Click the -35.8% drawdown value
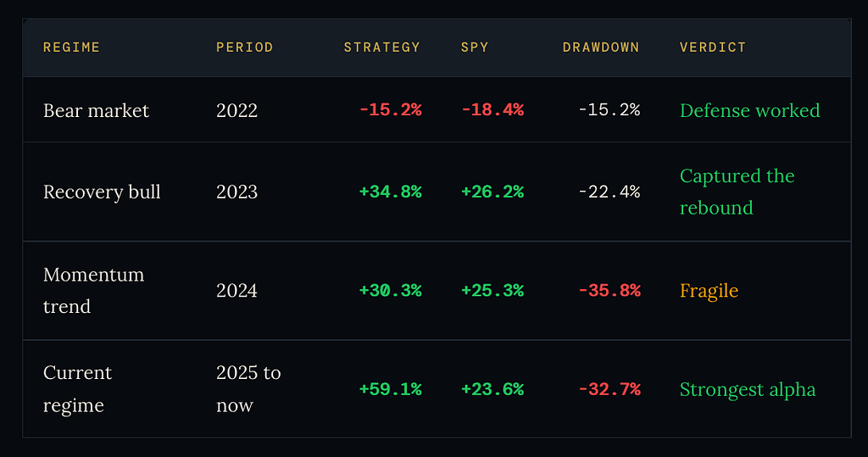The height and width of the screenshot is (457, 868). [609, 291]
